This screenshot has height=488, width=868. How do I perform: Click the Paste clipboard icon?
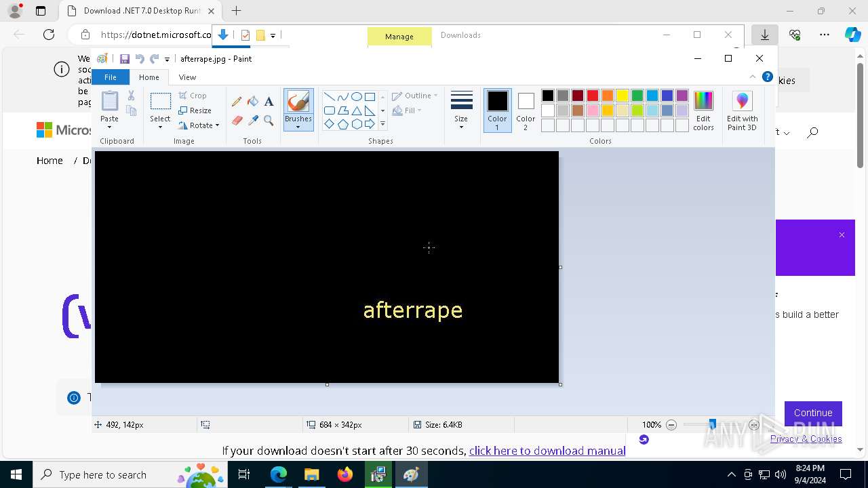(x=110, y=101)
